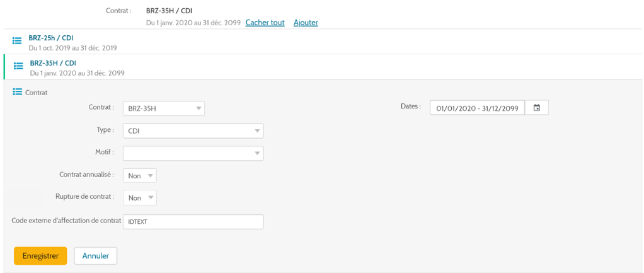
Task: Click the Dates label
Action: click(411, 106)
